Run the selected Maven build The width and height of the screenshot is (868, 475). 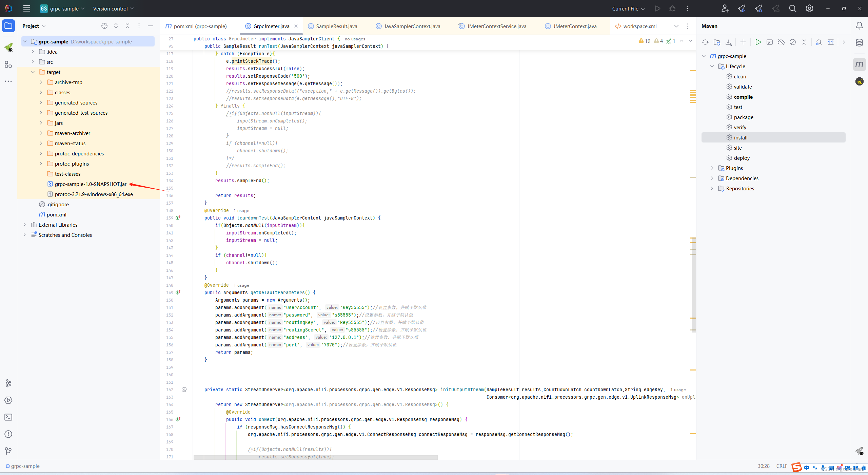click(x=758, y=42)
